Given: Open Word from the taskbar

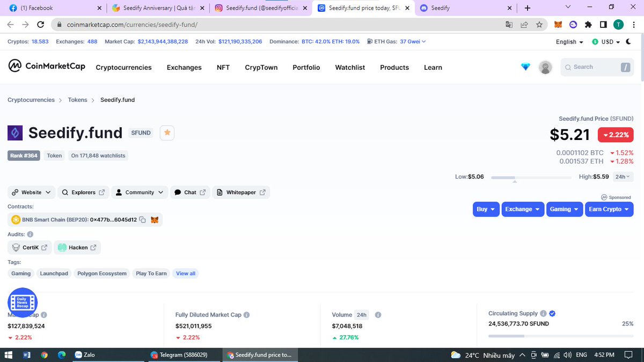Looking at the screenshot, I should tap(27, 355).
